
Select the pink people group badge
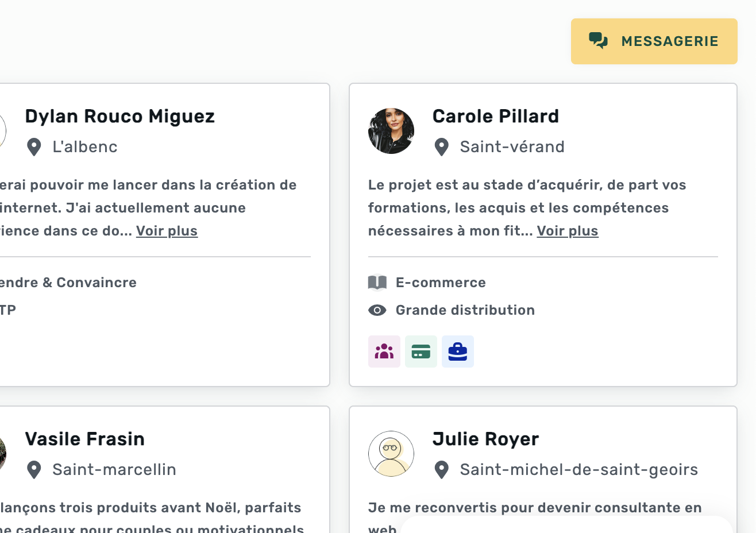click(384, 352)
